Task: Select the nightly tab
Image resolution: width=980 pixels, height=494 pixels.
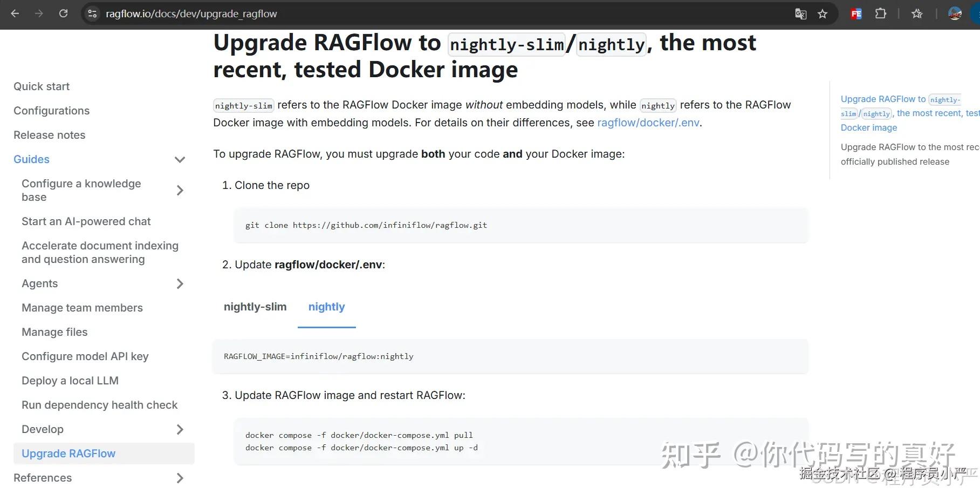Action: pos(326,307)
